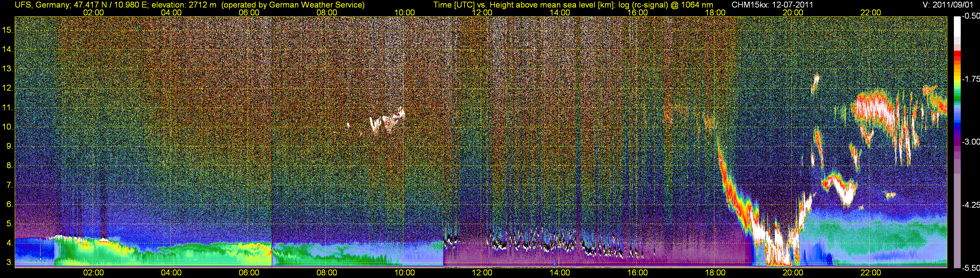This screenshot has width=980, height=278.
Task: Click the 22:00 label on the bottom time axis
Action: pos(871,273)
